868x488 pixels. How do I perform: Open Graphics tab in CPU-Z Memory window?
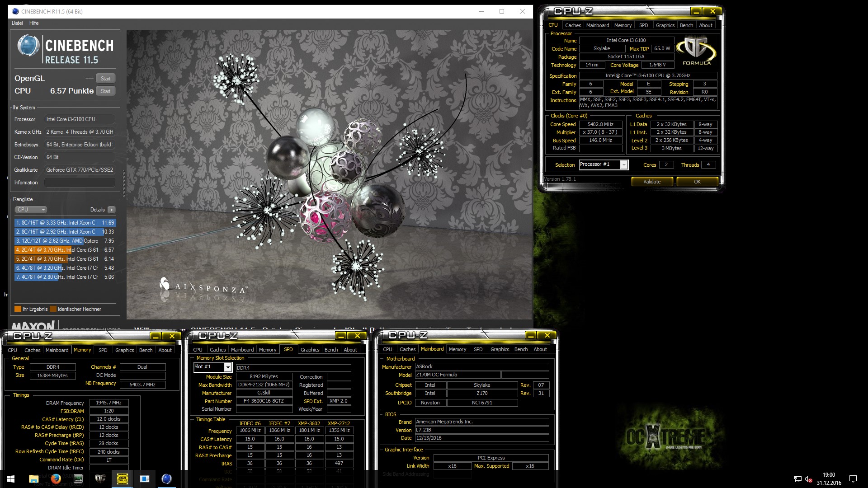pyautogui.click(x=125, y=350)
